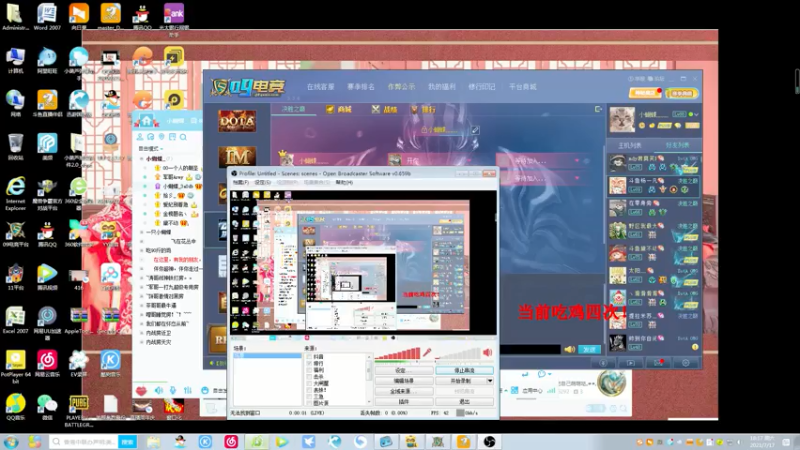Image resolution: width=800 pixels, height=450 pixels.
Task: Click the nested OBS preview area
Action: point(363,262)
